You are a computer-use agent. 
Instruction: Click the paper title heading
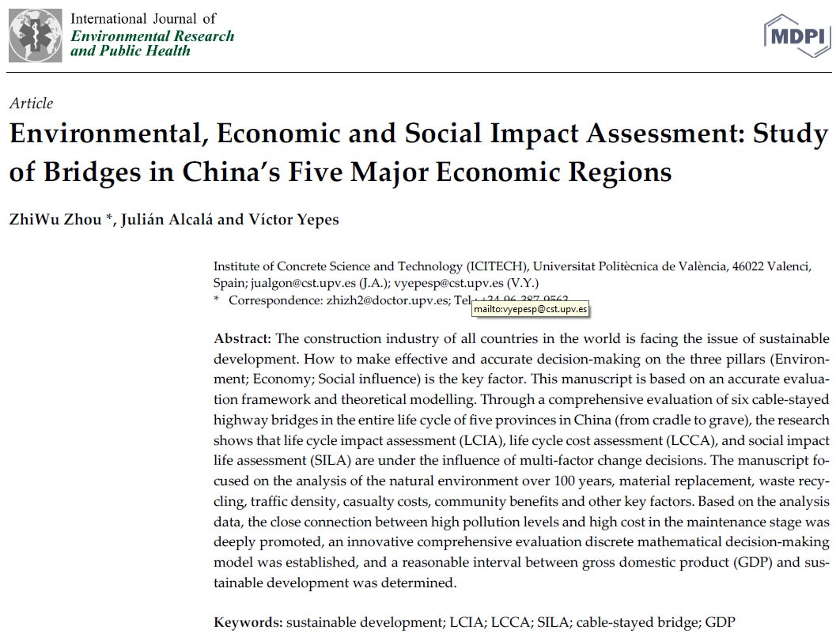418,153
